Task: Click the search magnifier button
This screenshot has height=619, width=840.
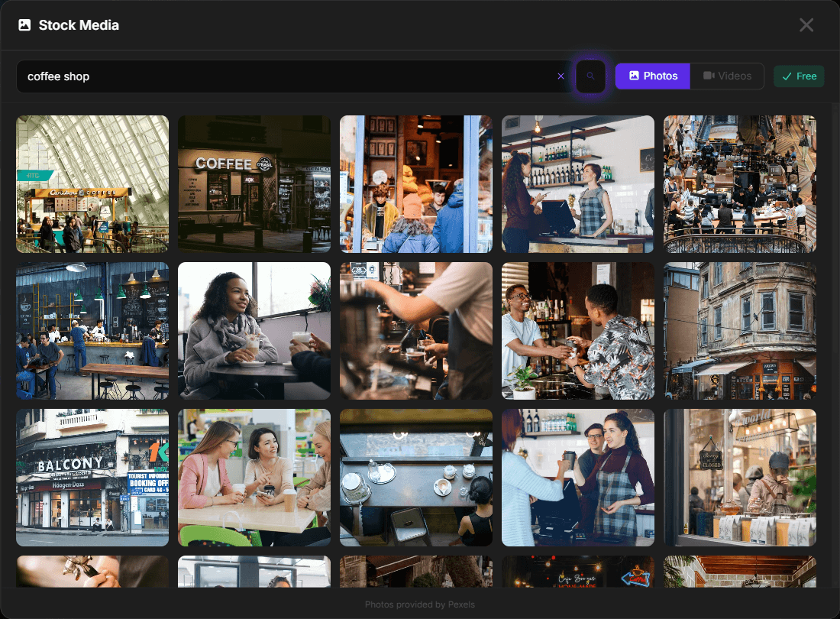Action: pyautogui.click(x=590, y=76)
